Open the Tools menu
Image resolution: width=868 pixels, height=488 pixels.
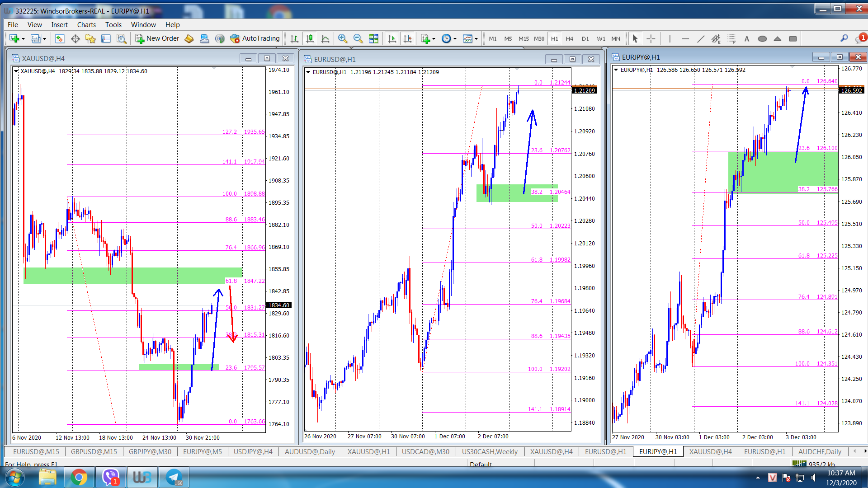tap(113, 25)
